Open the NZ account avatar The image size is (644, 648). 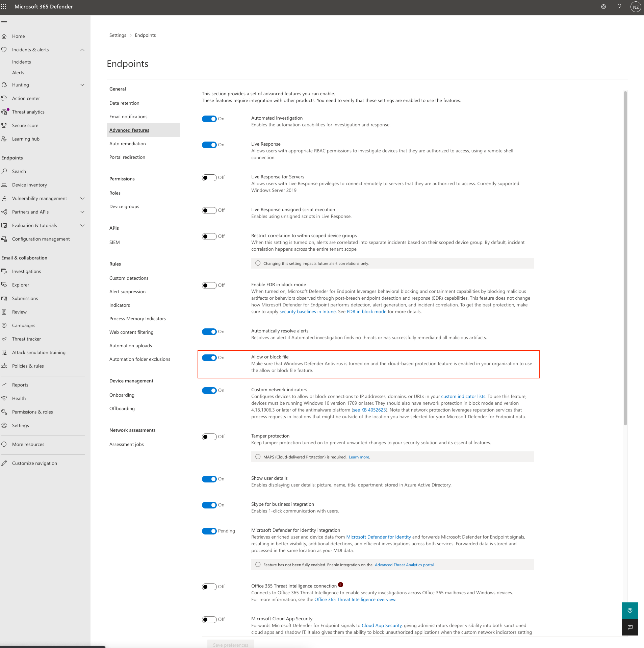(x=636, y=7)
